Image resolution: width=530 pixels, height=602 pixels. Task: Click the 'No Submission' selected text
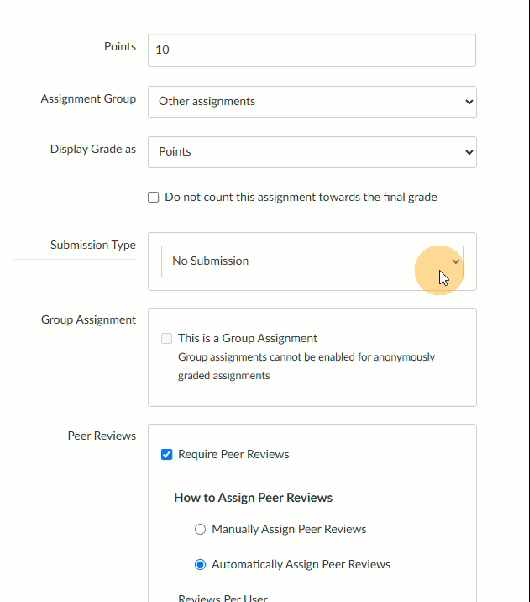pyautogui.click(x=210, y=261)
